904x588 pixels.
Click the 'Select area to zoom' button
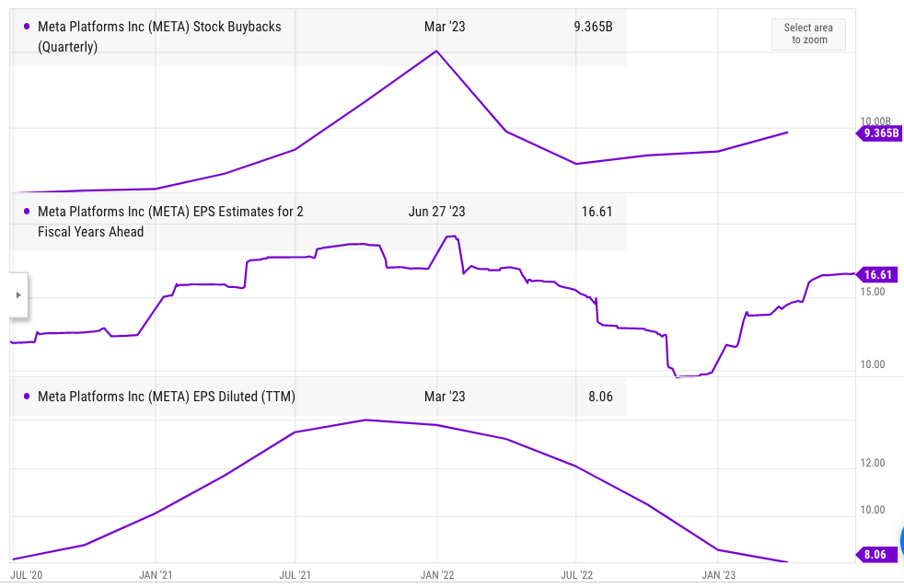(x=808, y=34)
